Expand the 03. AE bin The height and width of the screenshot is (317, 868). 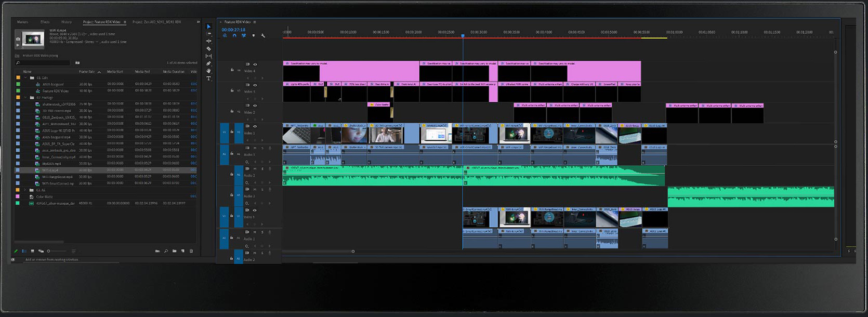25,190
